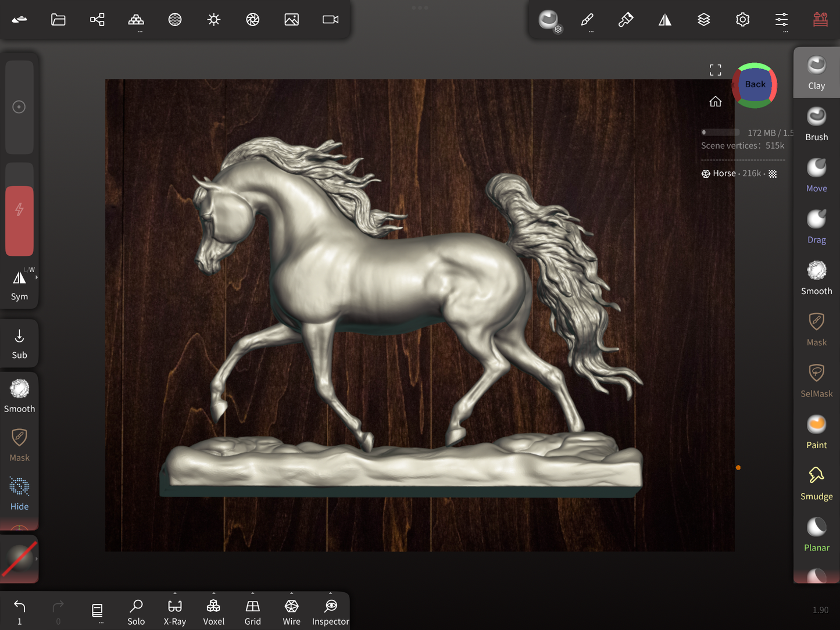Pick the Smudge tool
Image resolution: width=840 pixels, height=630 pixels.
(816, 483)
